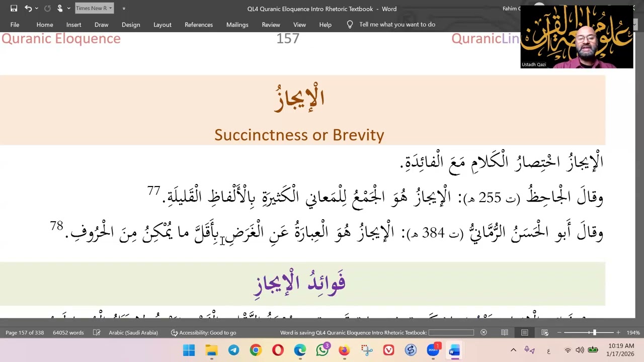Open Snipping Tool from the taskbar

(366, 350)
